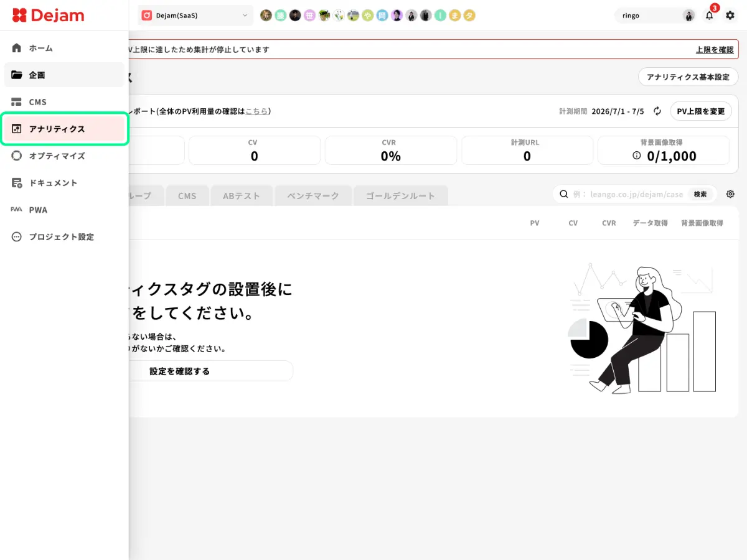Viewport: 747px width, 560px height.
Task: Click PV上限を変更 button
Action: pyautogui.click(x=701, y=111)
